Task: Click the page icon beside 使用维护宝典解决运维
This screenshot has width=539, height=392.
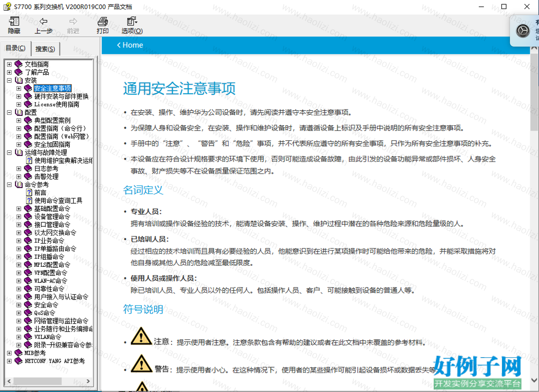Action: click(29, 160)
